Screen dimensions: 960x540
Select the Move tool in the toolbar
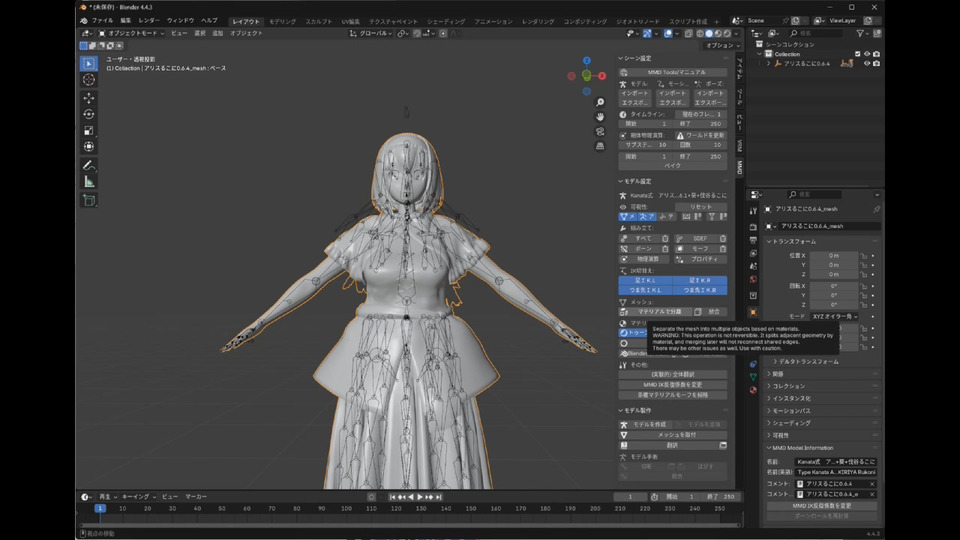[x=88, y=98]
